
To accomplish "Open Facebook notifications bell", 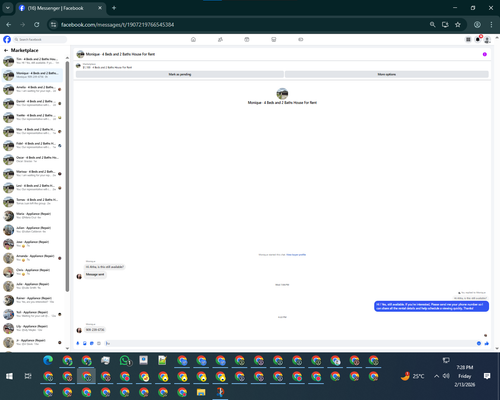I will pyautogui.click(x=478, y=40).
